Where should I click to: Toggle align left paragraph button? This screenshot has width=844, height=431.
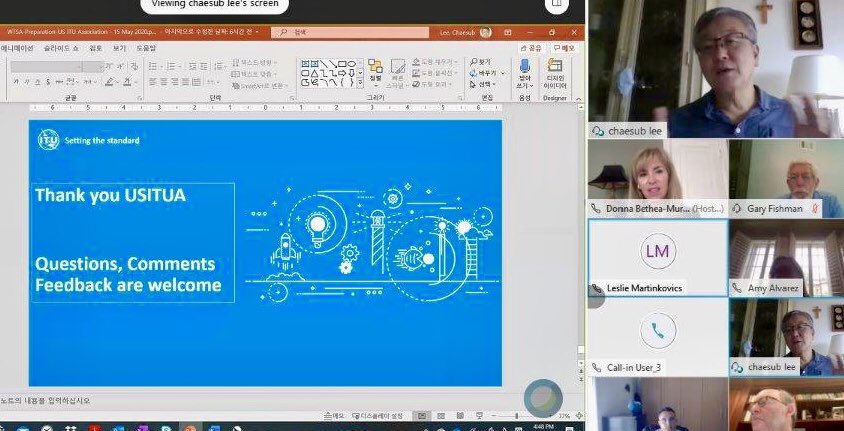pos(152,82)
